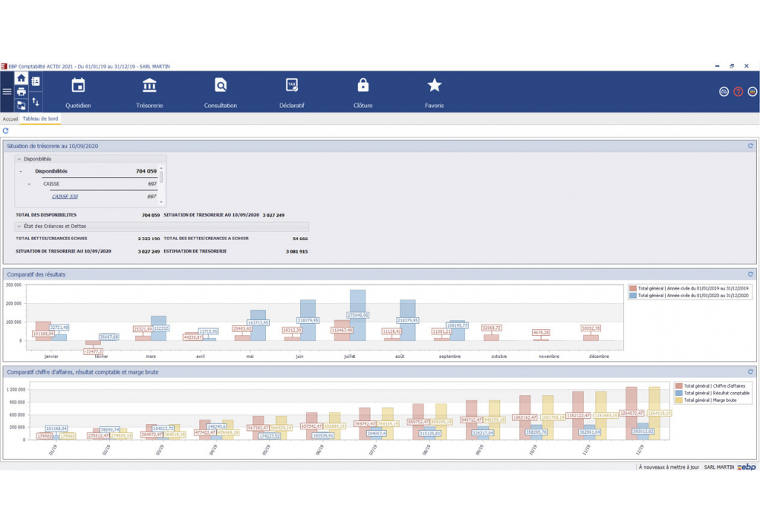Open the CAISSE 530 account link

pyautogui.click(x=65, y=197)
